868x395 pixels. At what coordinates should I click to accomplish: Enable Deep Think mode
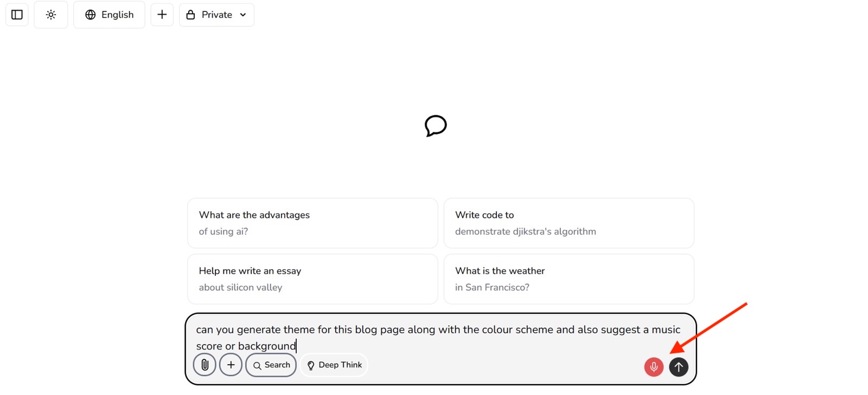334,365
